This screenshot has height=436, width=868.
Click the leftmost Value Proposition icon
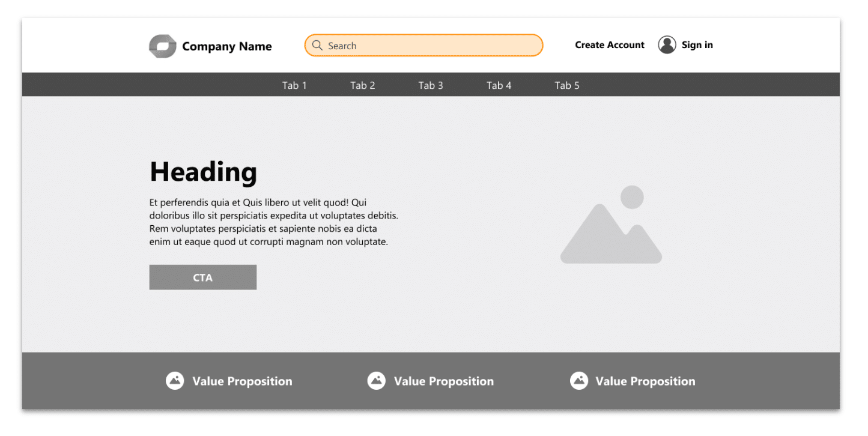(175, 381)
